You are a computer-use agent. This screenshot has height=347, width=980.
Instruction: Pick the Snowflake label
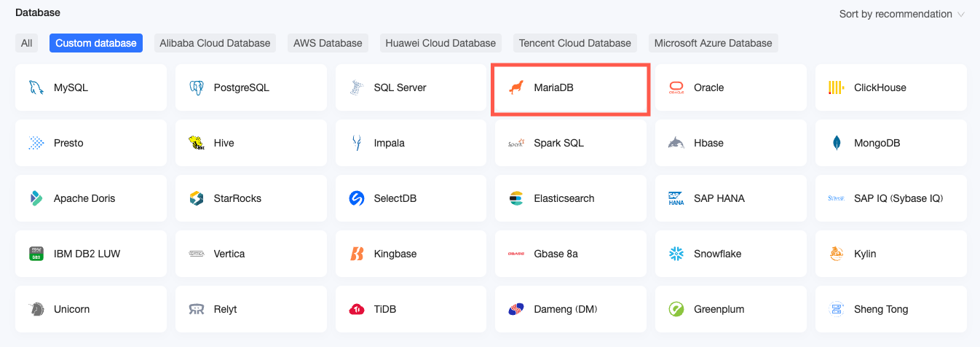tap(718, 254)
